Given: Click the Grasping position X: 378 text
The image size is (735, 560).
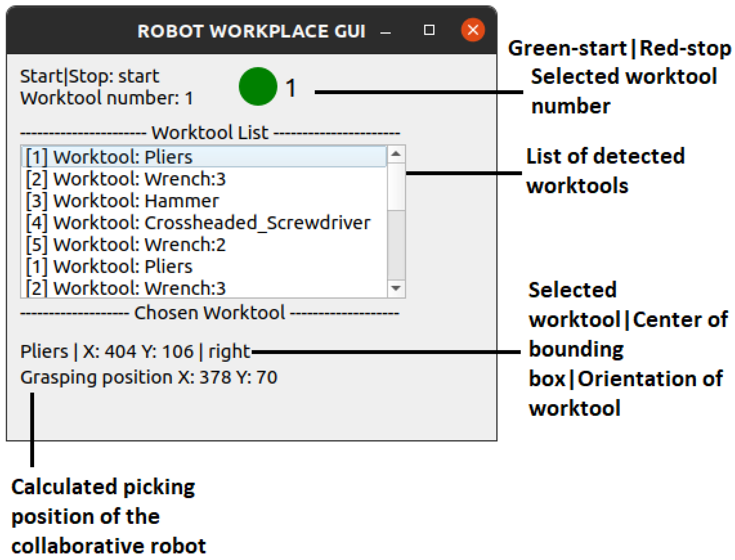Looking at the screenshot, I should click(149, 378).
